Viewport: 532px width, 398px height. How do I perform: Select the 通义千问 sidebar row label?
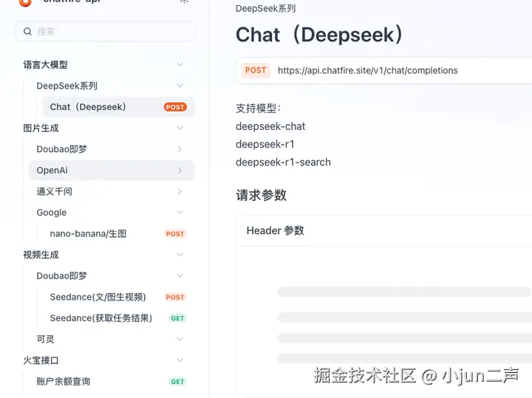54,191
